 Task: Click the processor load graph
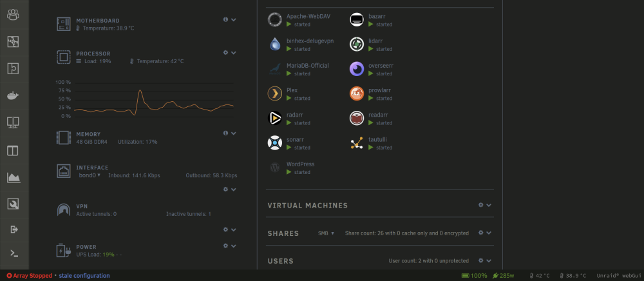(154, 99)
